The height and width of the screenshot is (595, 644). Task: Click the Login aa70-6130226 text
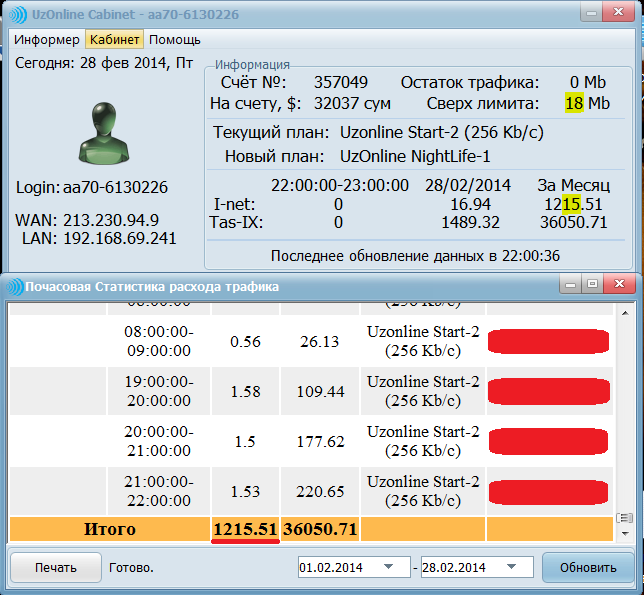click(x=92, y=187)
